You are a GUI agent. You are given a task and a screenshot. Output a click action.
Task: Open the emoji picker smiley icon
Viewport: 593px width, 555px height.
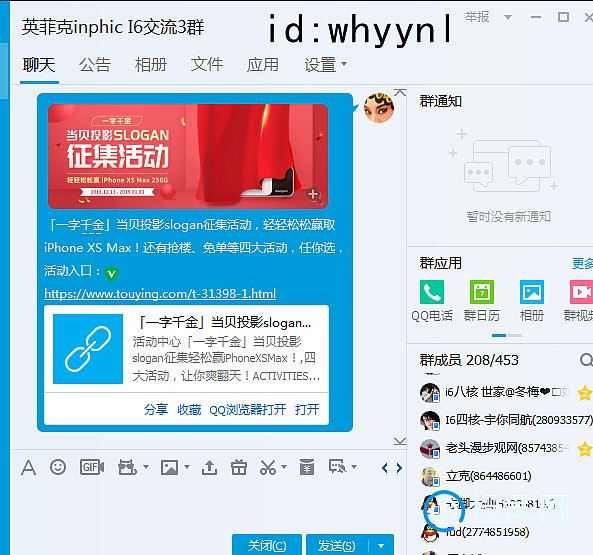58,467
